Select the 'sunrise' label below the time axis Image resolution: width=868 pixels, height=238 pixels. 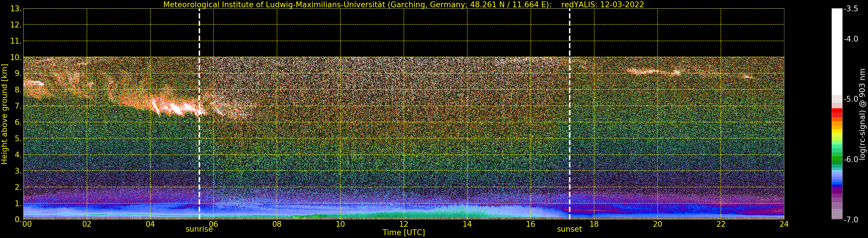tap(199, 229)
